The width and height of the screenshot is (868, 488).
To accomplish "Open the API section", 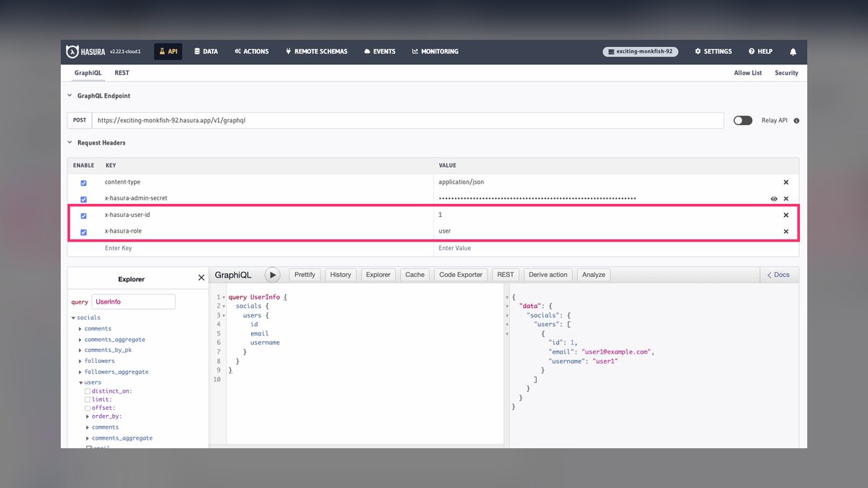I will pos(168,51).
